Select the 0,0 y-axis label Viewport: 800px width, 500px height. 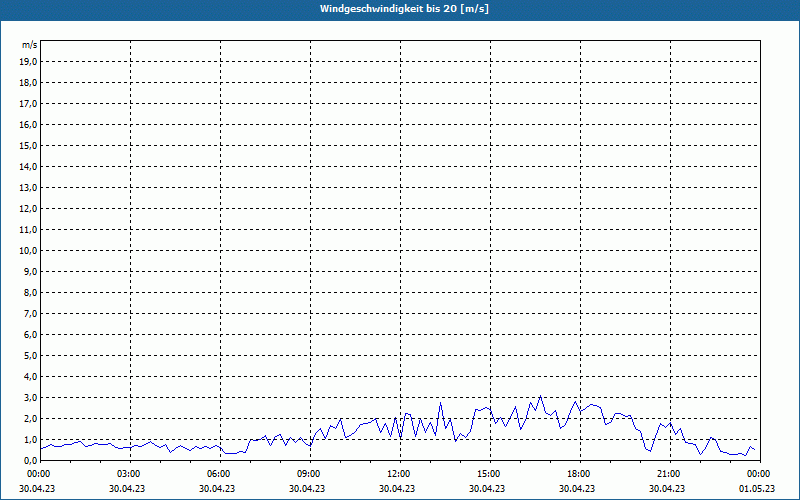click(30, 460)
